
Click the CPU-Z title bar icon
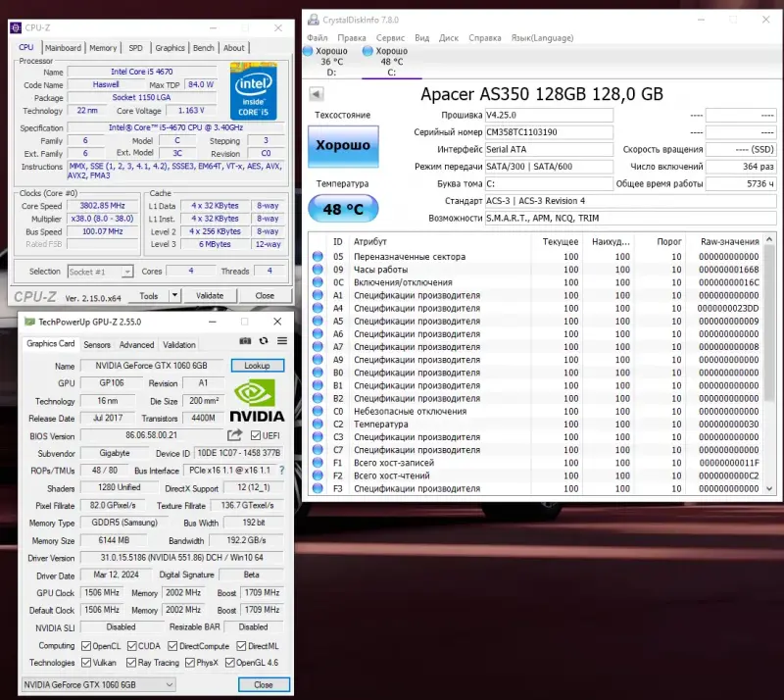16,27
